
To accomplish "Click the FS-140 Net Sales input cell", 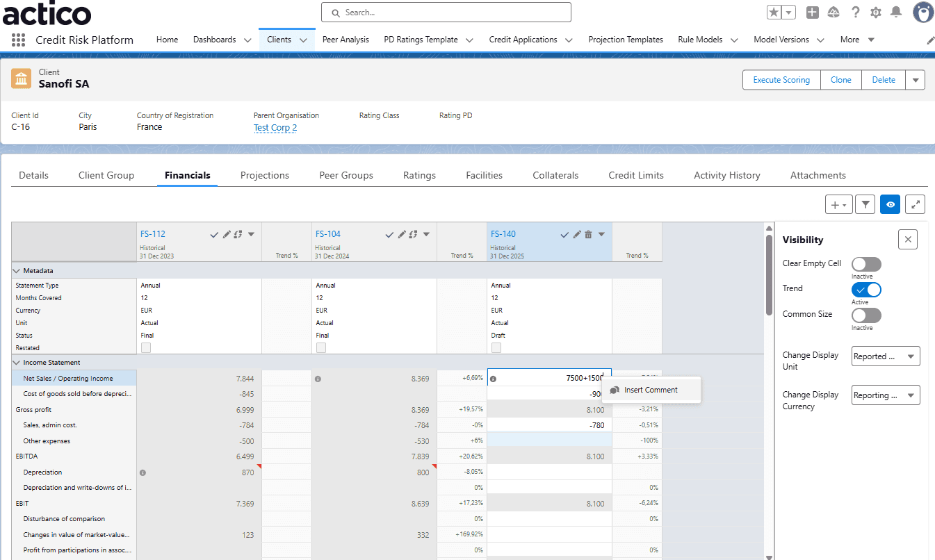I will pyautogui.click(x=550, y=378).
